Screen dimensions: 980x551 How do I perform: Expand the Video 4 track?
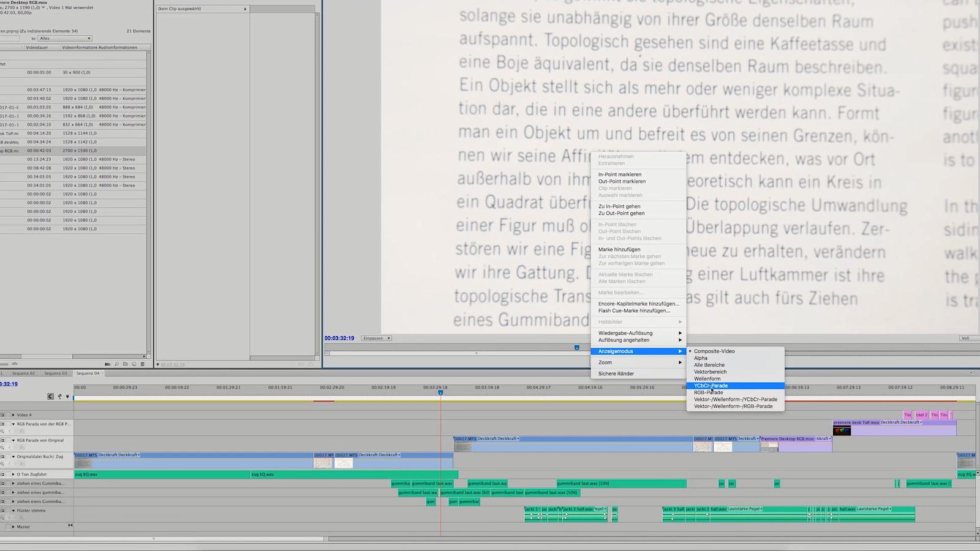13,414
